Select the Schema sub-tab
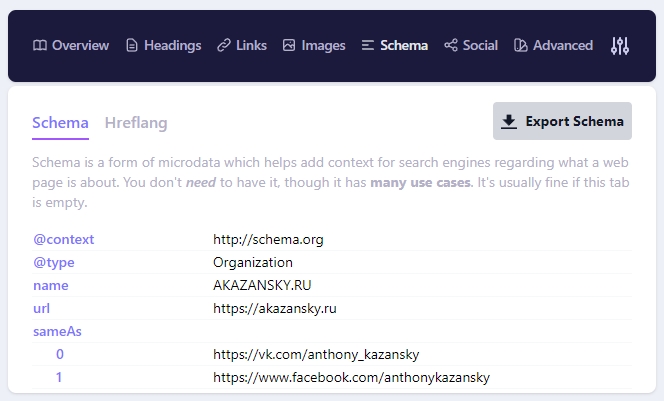 tap(60, 123)
